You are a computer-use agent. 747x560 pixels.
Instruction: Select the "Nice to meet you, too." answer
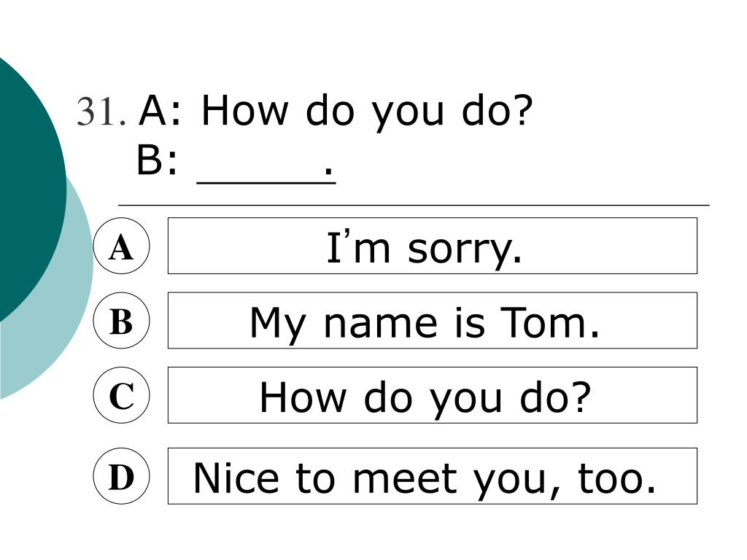pyautogui.click(x=433, y=476)
